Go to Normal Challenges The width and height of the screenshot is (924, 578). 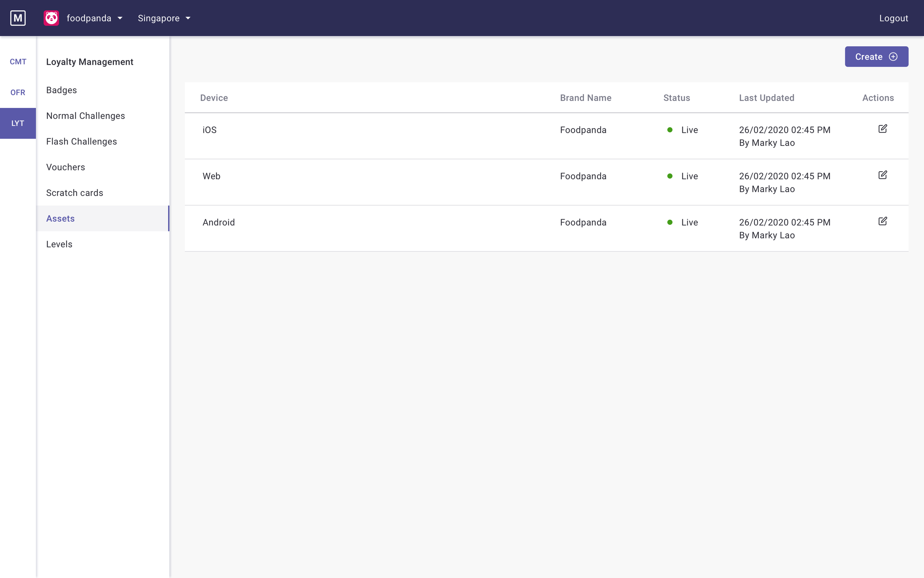coord(86,116)
